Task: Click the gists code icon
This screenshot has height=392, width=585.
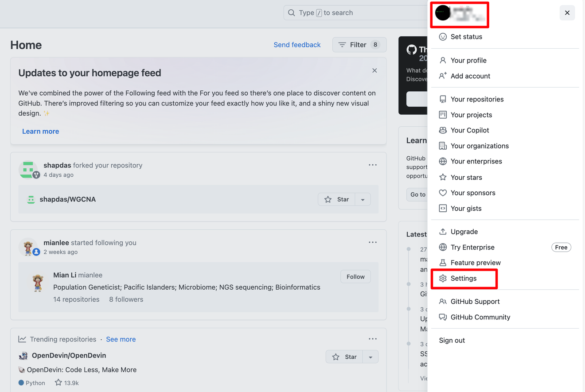Action: (443, 208)
